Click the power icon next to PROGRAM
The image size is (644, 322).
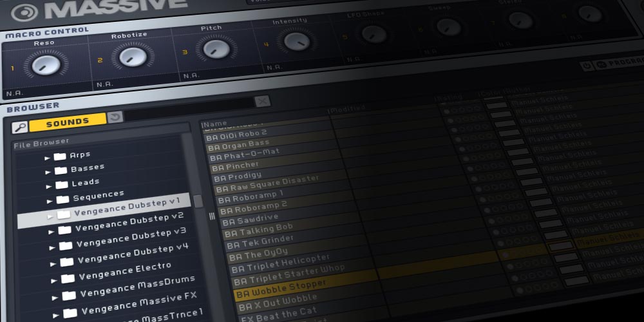tap(587, 66)
